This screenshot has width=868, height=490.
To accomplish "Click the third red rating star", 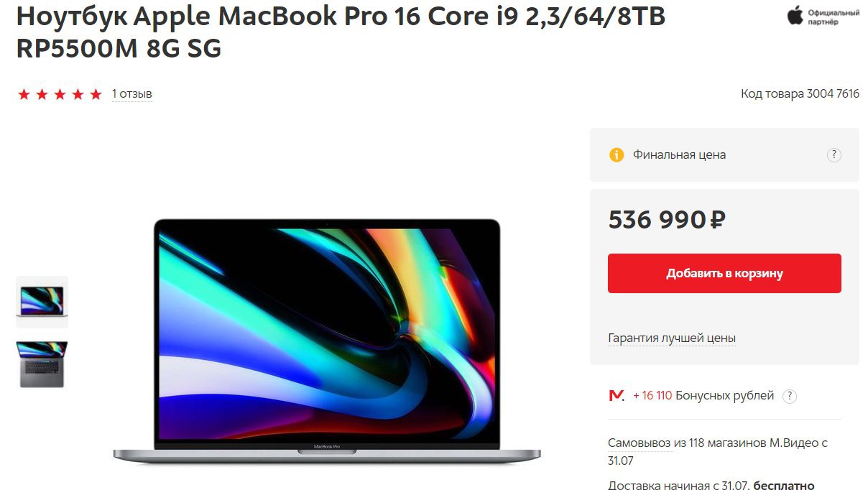I will click(x=60, y=94).
